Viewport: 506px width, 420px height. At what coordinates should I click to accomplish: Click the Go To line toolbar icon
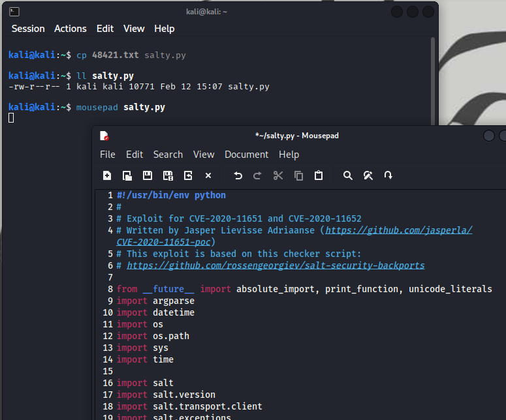tap(388, 175)
